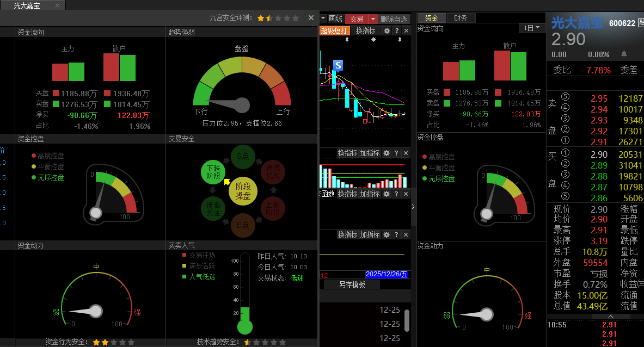The height and width of the screenshot is (347, 644).
Task: Click the 逢低关注 circle
Action: (x=213, y=209)
